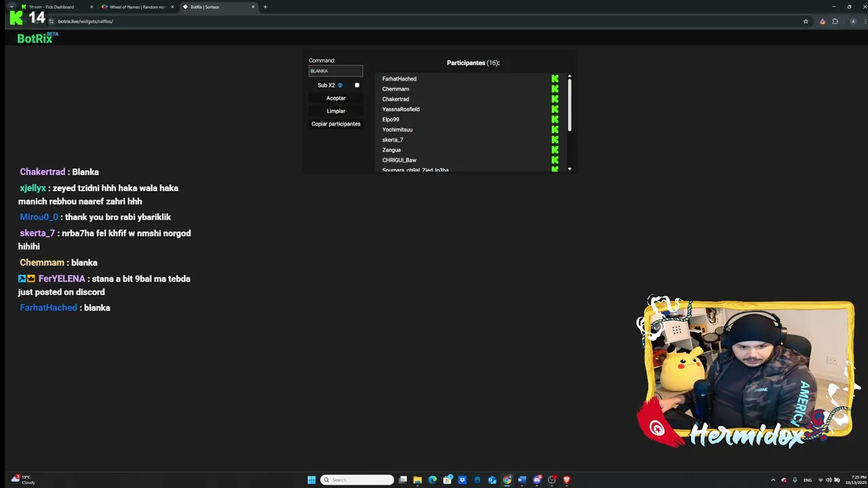Click the chat username xjellyx
The width and height of the screenshot is (868, 488).
point(33,188)
